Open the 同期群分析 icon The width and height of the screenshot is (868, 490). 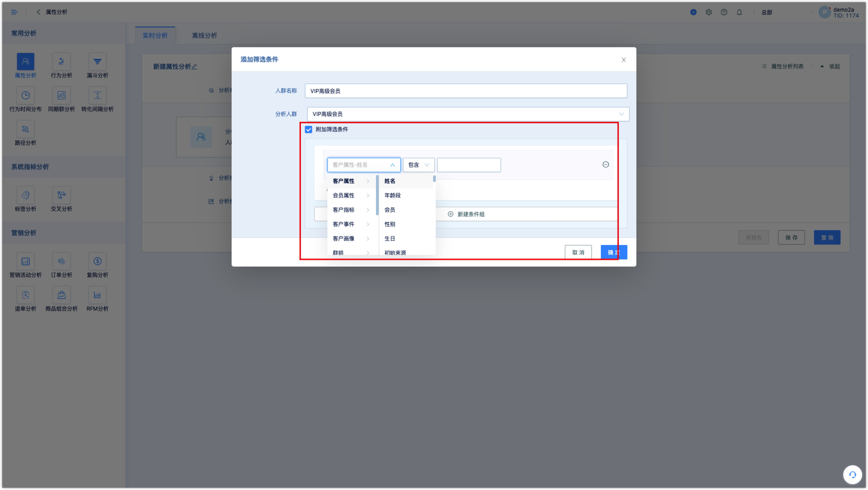point(61,95)
